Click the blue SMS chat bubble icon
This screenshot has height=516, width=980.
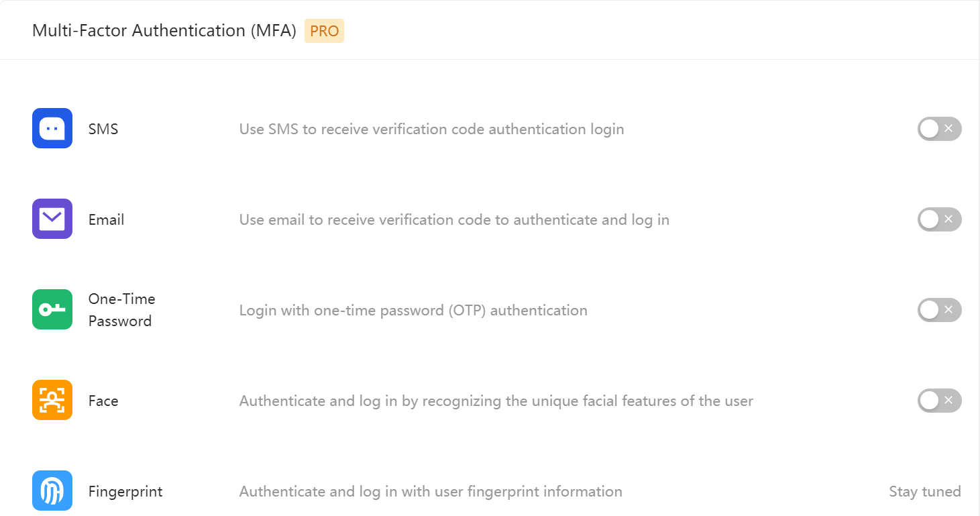coord(52,128)
